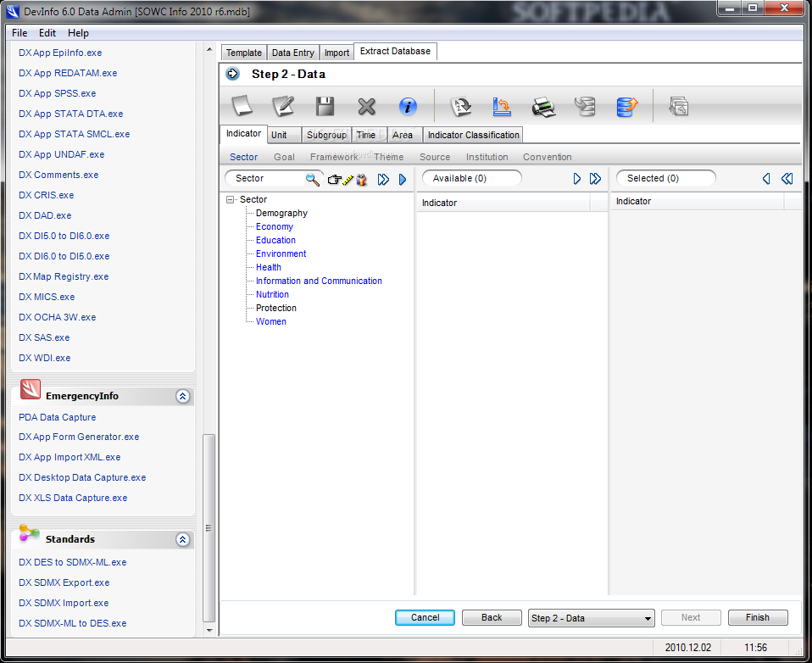Remove all with Selected double left arrow
The height and width of the screenshot is (663, 812).
787,179
